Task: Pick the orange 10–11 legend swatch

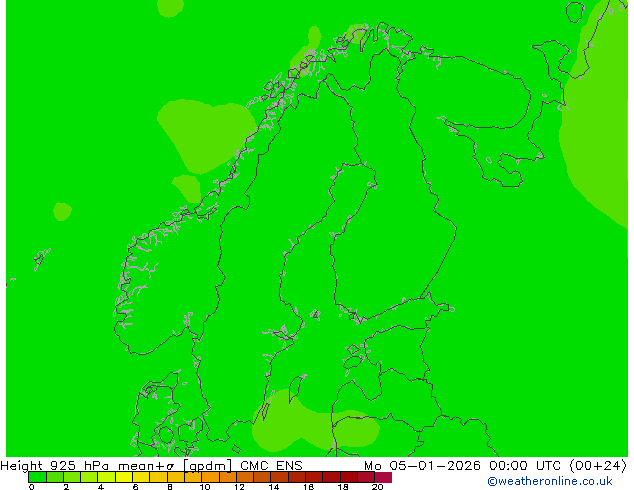Action: (210, 477)
